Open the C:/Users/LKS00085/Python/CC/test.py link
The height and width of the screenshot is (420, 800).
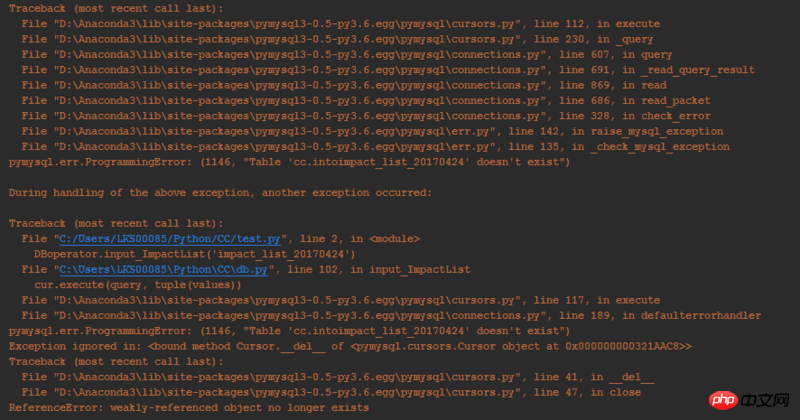169,239
